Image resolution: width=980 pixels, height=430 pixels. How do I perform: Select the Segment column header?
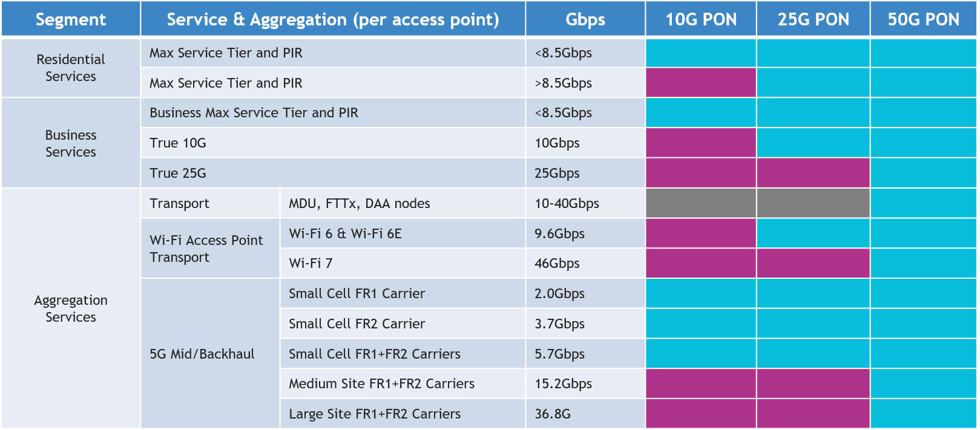[x=71, y=19]
